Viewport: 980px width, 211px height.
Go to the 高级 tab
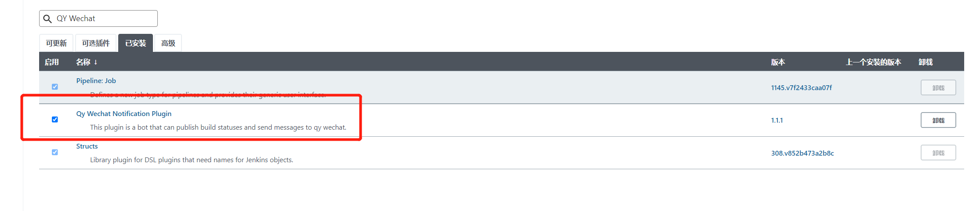pos(168,43)
